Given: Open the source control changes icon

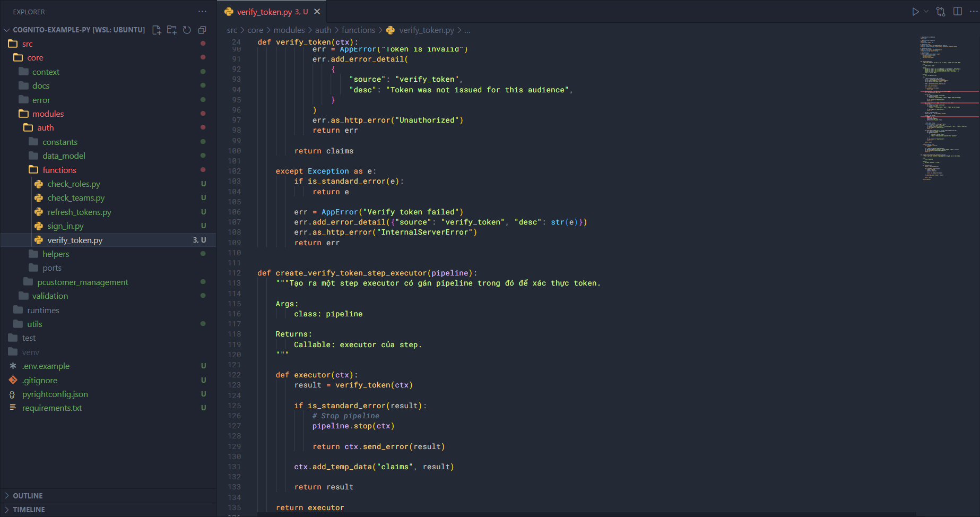Looking at the screenshot, I should (941, 12).
